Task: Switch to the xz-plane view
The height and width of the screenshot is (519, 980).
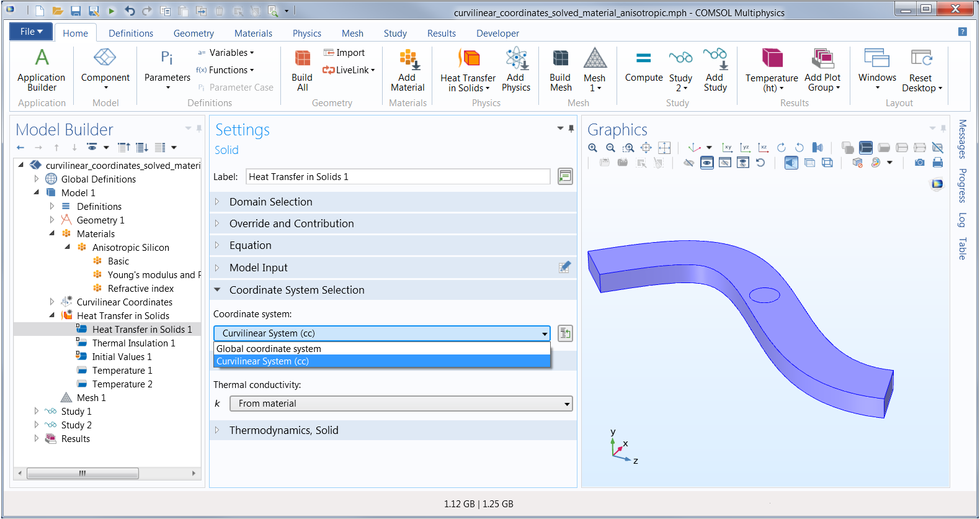Action: (764, 148)
